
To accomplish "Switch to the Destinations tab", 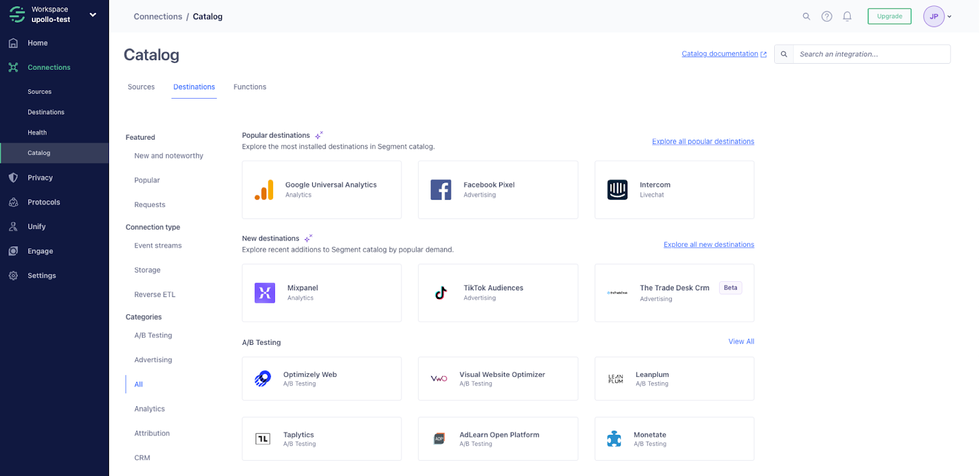I will pyautogui.click(x=194, y=87).
